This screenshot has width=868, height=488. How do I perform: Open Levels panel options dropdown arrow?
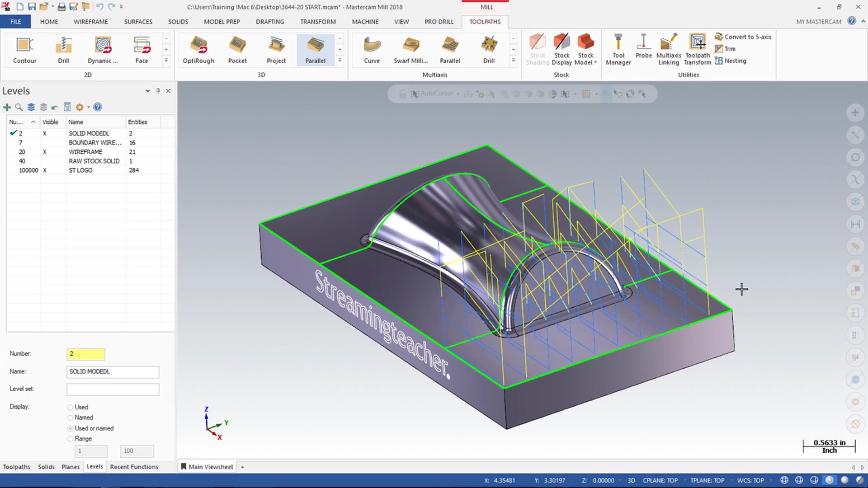[x=147, y=91]
